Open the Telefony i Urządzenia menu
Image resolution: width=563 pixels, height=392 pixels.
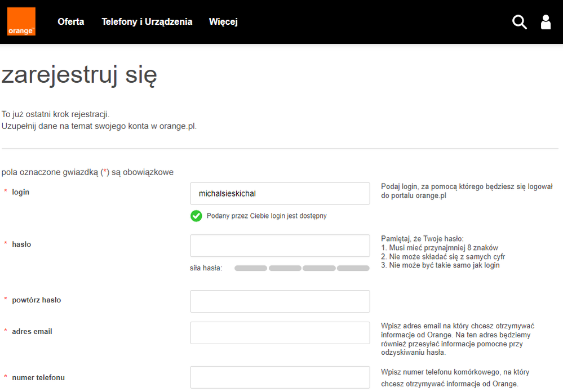tap(147, 22)
